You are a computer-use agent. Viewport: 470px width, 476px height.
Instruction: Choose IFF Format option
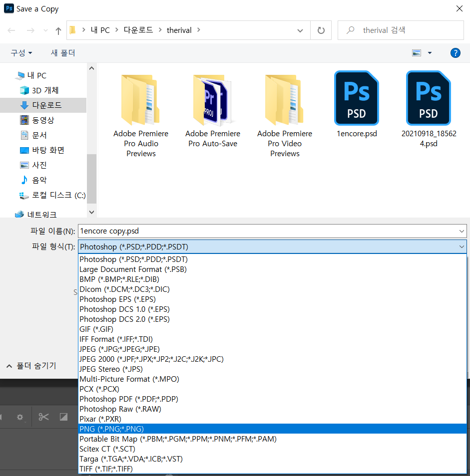coord(273,339)
